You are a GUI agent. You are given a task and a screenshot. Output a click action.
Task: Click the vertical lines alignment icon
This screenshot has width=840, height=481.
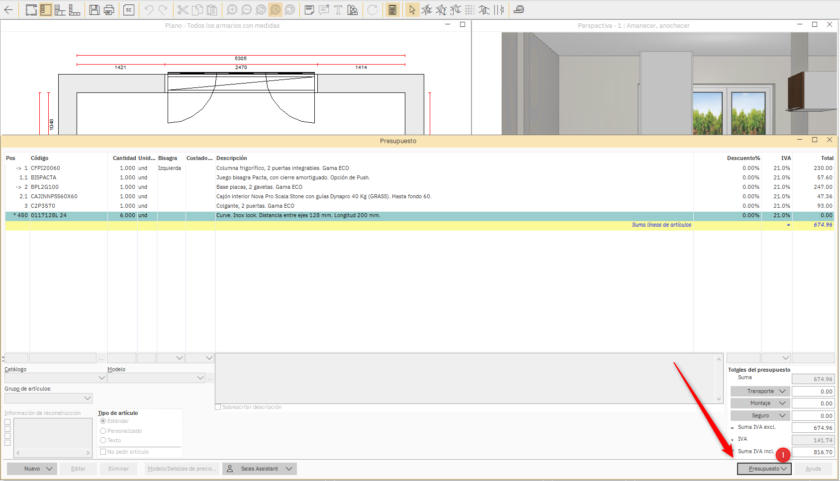pyautogui.click(x=499, y=10)
